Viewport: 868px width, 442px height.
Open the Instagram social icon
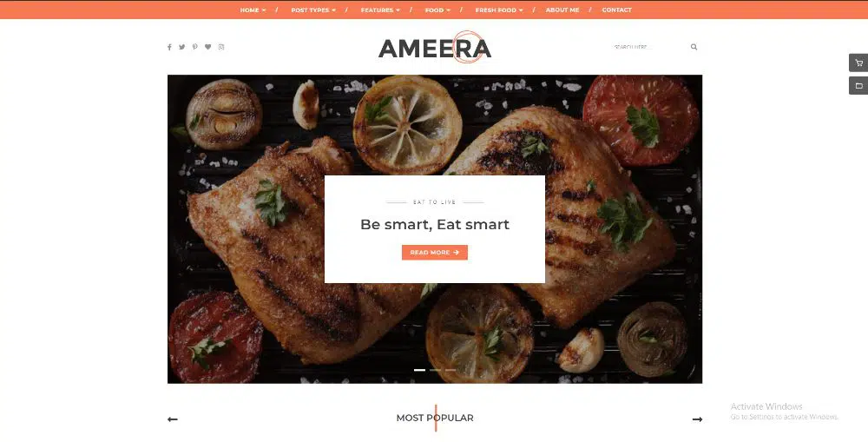pyautogui.click(x=220, y=47)
